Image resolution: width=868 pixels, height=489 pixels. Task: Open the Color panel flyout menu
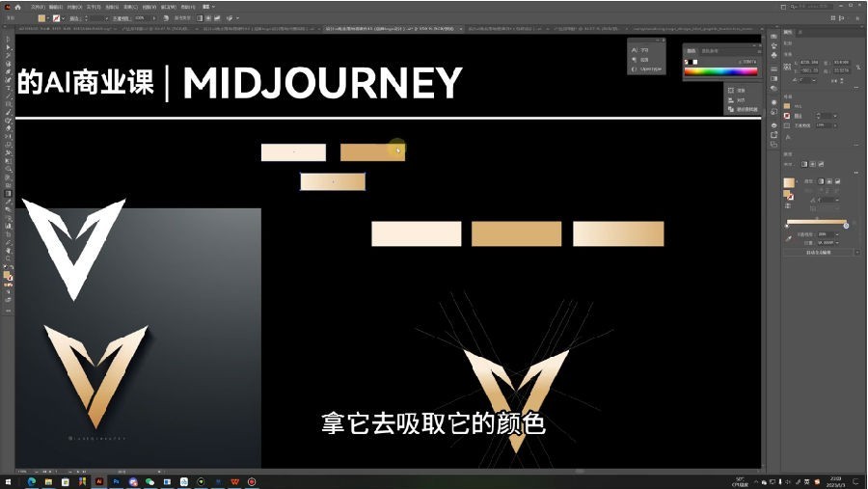click(x=759, y=50)
